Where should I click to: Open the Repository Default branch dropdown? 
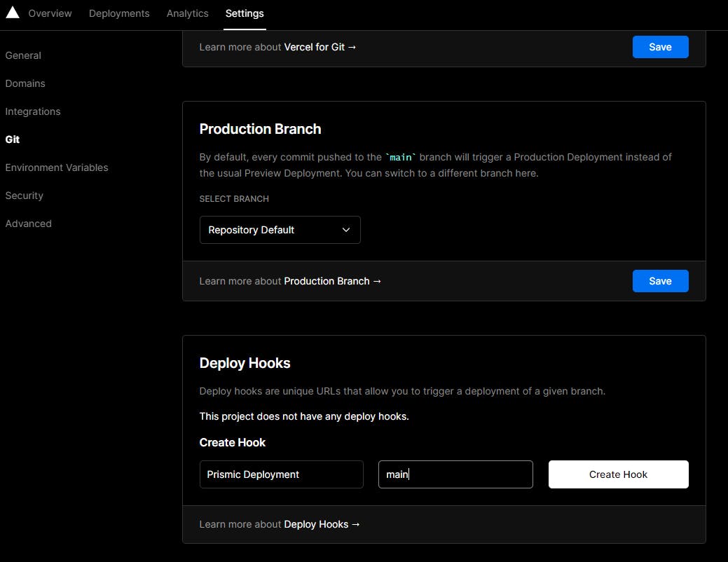click(280, 230)
